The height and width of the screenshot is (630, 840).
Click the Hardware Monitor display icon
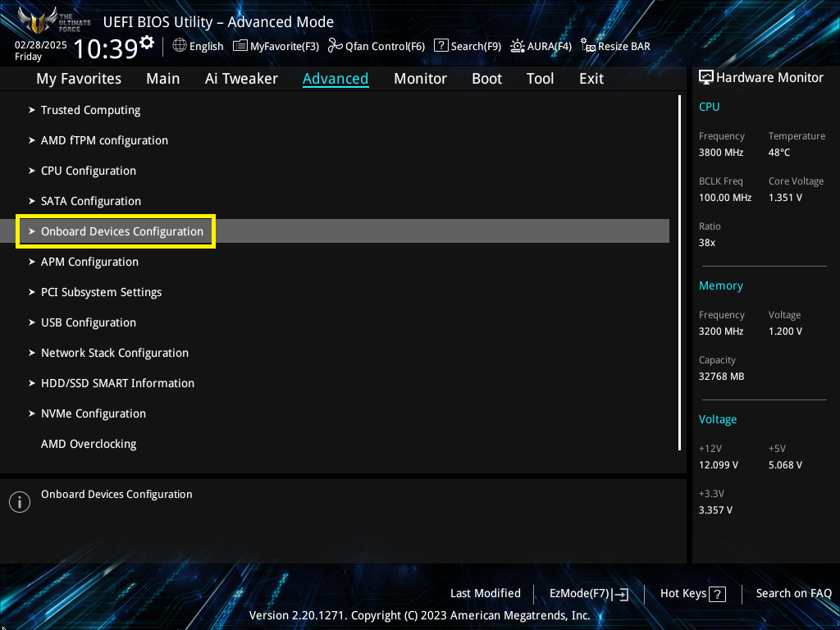[x=706, y=77]
